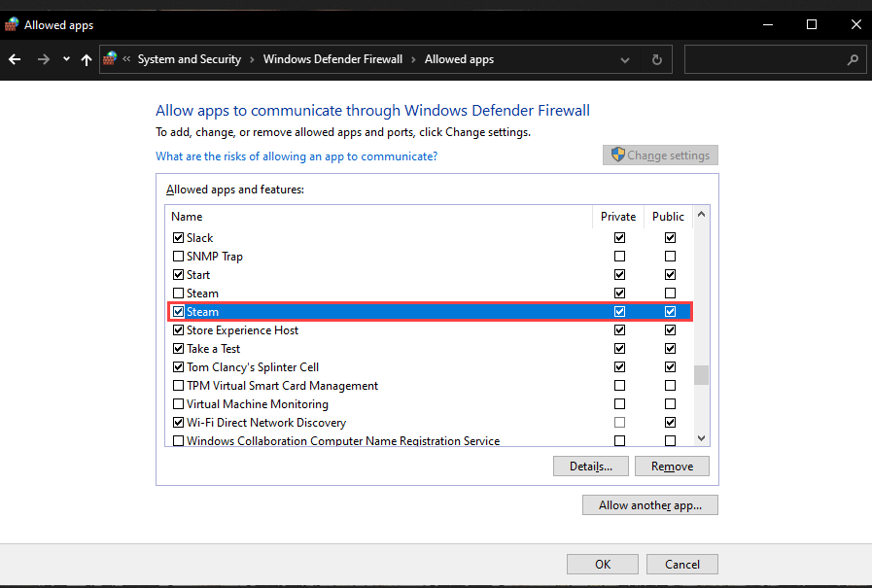Toggle highlighted Steam Private checkbox
The height and width of the screenshot is (588, 872).
click(x=619, y=312)
